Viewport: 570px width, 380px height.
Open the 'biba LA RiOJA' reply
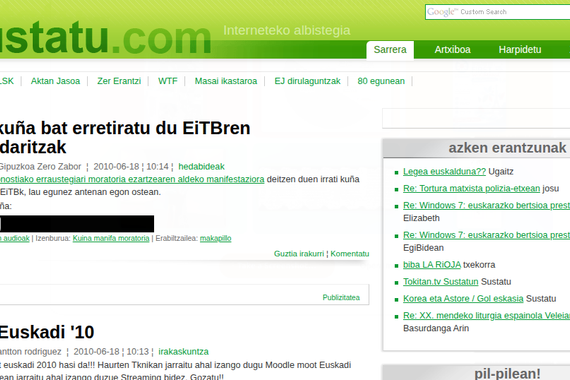[432, 265]
